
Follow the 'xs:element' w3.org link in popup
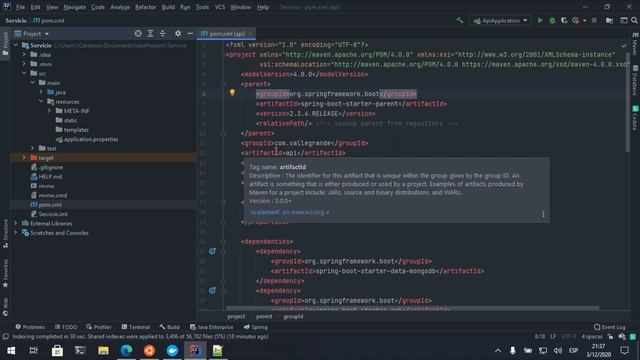[x=289, y=212]
